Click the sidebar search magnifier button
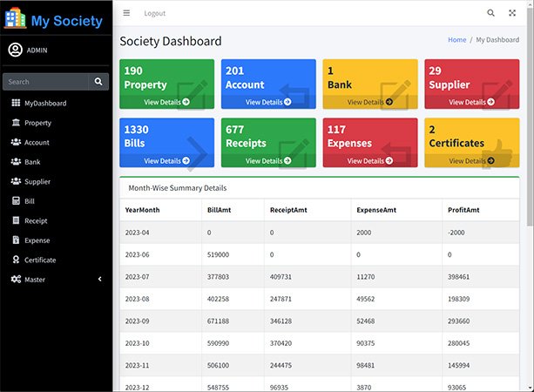The height and width of the screenshot is (392, 534). 99,82
